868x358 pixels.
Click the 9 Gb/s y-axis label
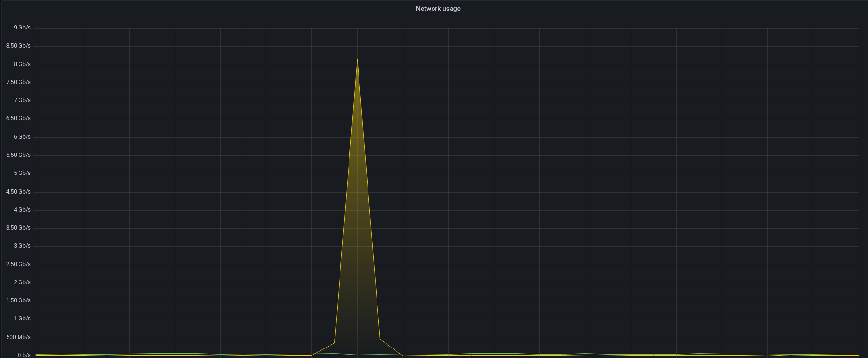(x=22, y=28)
